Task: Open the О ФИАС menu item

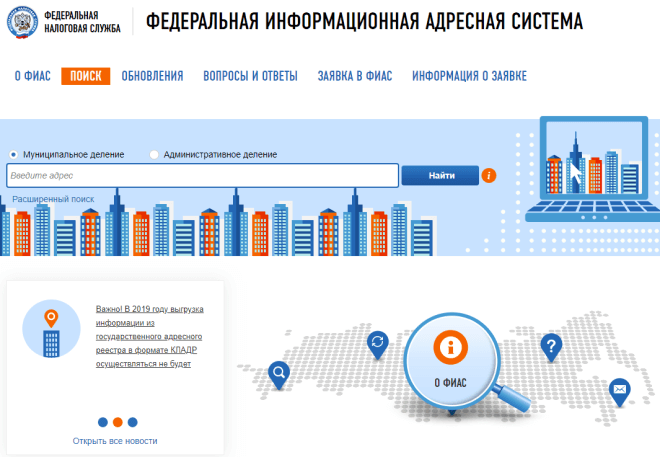Action: click(31, 76)
